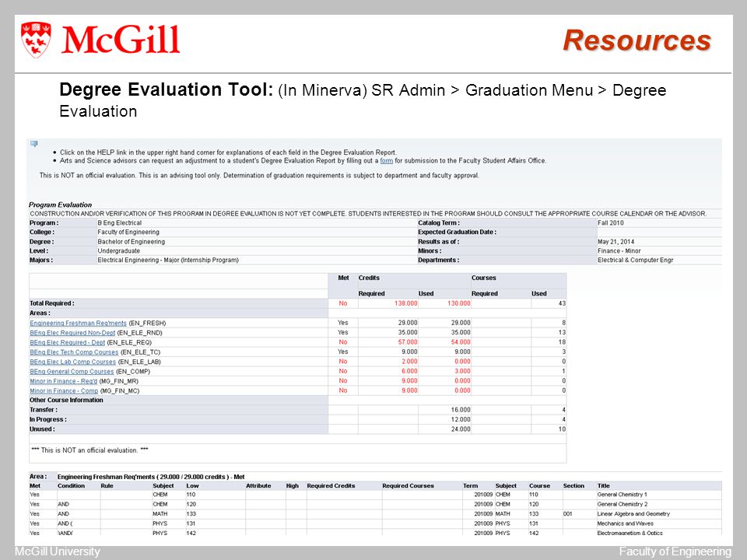Select the 138.000 required credits cell
Screen dimensions: 747x560
(403, 303)
